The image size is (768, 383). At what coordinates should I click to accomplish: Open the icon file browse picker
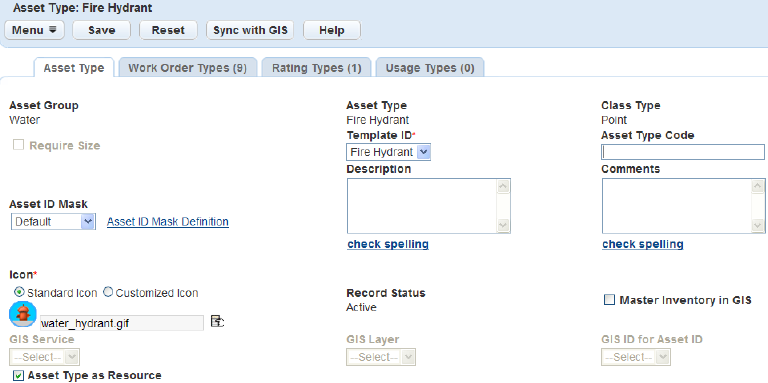(217, 321)
